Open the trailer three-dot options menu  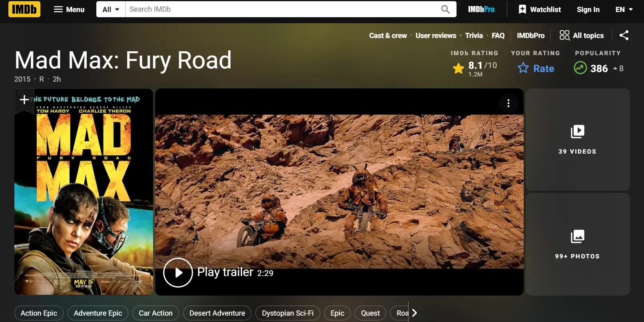508,103
